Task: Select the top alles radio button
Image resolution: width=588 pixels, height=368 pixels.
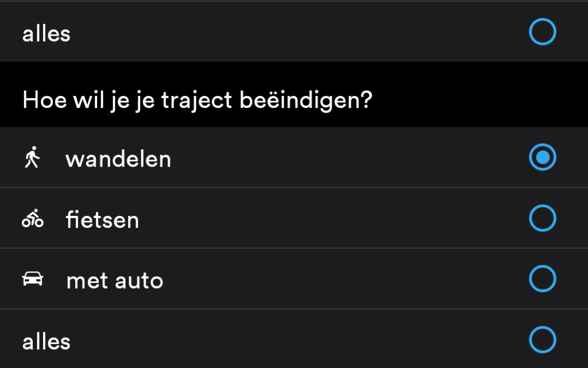Action: tap(542, 32)
